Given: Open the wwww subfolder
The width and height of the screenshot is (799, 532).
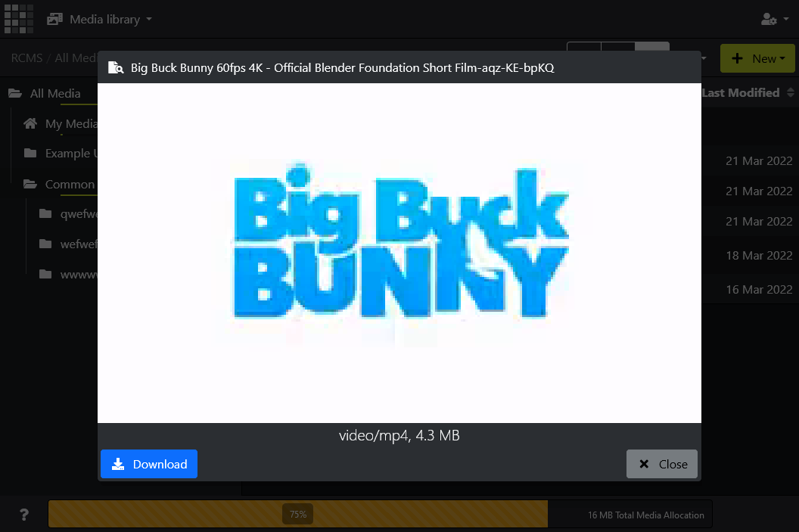Looking at the screenshot, I should pos(68,275).
